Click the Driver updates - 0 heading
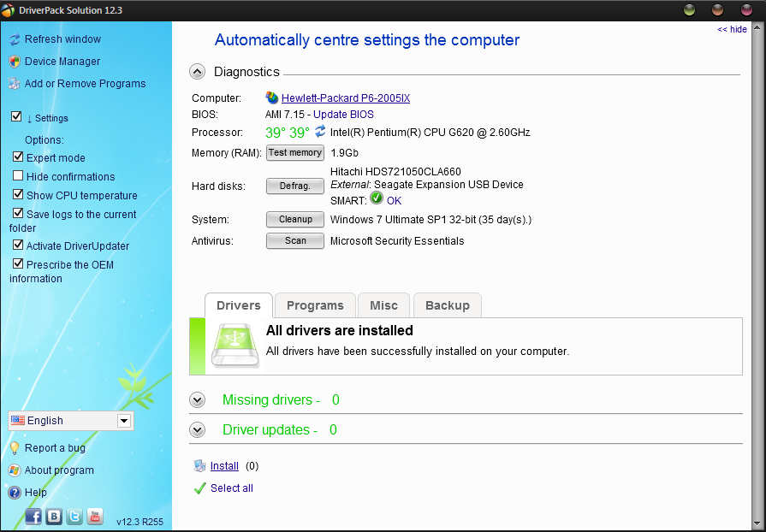The width and height of the screenshot is (766, 532). (x=280, y=430)
